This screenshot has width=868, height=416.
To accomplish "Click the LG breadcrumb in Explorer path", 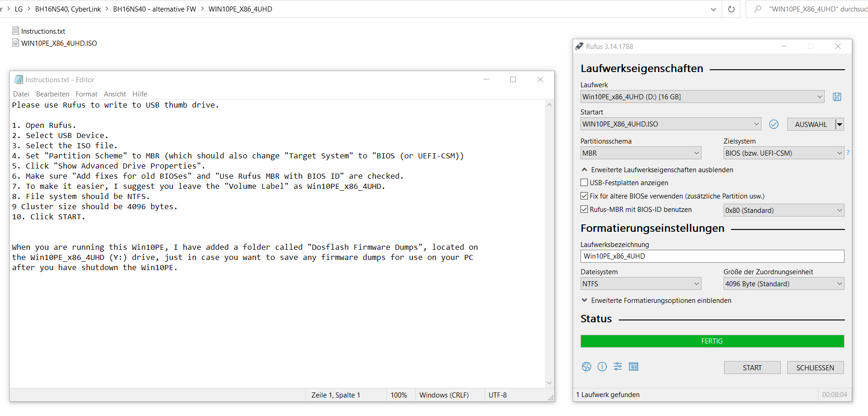I will point(18,9).
